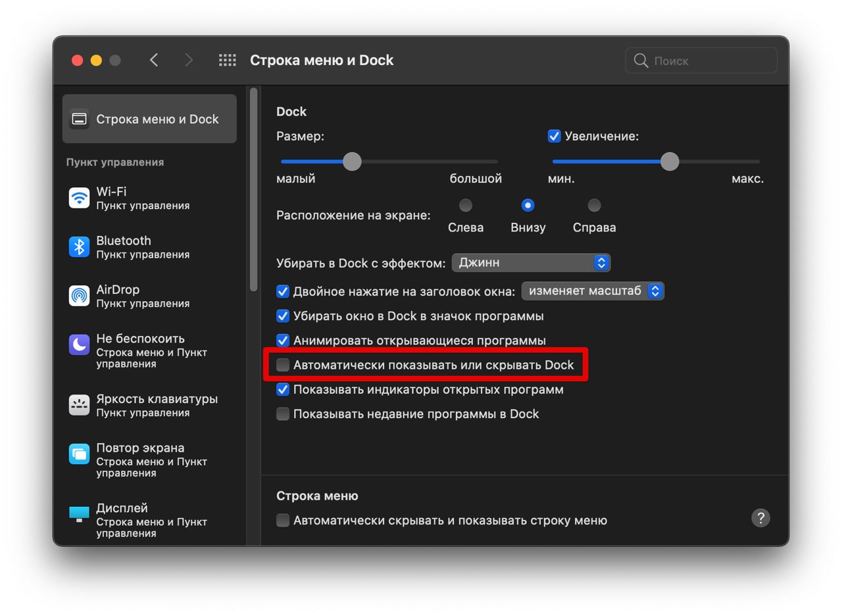The height and width of the screenshot is (616, 842).
Task: Open the Джинн minimize effect dropdown
Action: (531, 263)
